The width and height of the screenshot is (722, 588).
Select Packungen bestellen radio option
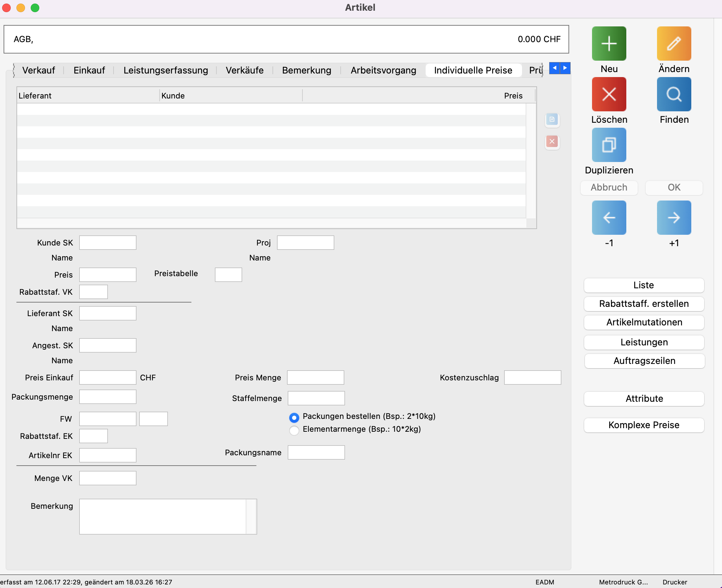click(x=294, y=417)
